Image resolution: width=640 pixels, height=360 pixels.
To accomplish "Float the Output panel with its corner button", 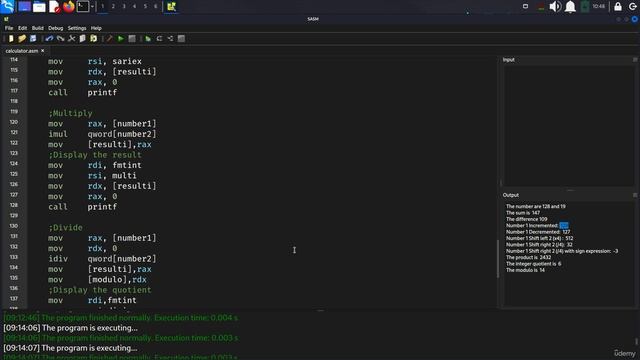I will 635,195.
